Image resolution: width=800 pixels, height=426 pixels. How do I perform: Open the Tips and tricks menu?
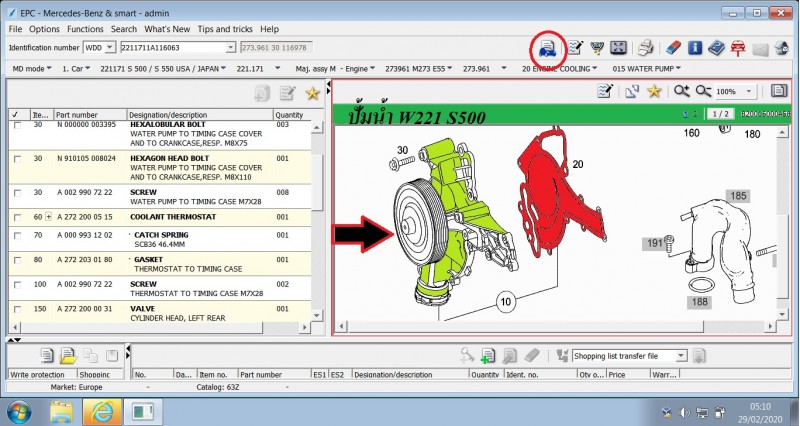click(225, 29)
